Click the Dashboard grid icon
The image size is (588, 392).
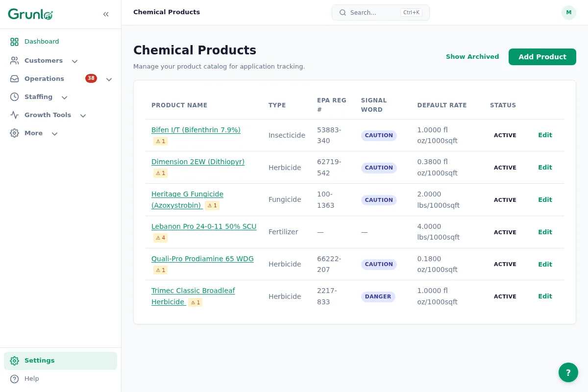click(15, 42)
